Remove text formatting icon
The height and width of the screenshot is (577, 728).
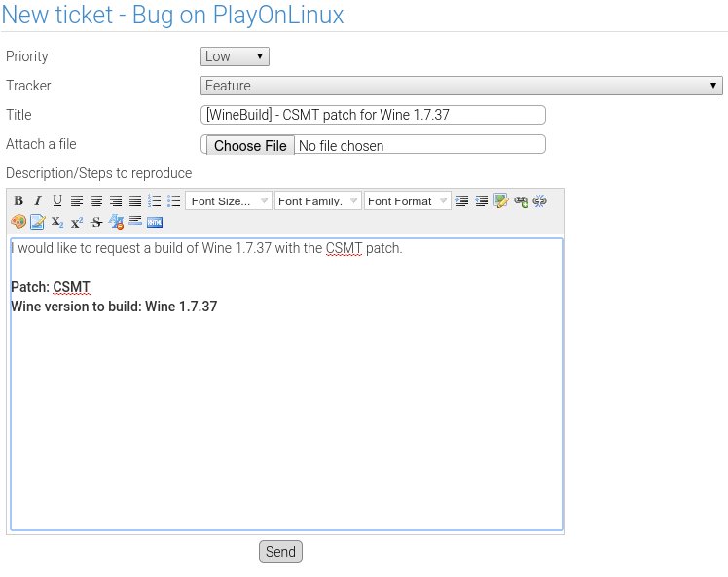116,222
